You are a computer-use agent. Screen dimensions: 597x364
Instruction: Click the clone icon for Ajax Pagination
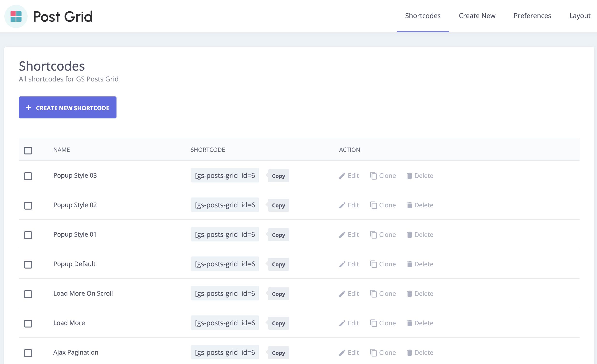click(x=373, y=353)
